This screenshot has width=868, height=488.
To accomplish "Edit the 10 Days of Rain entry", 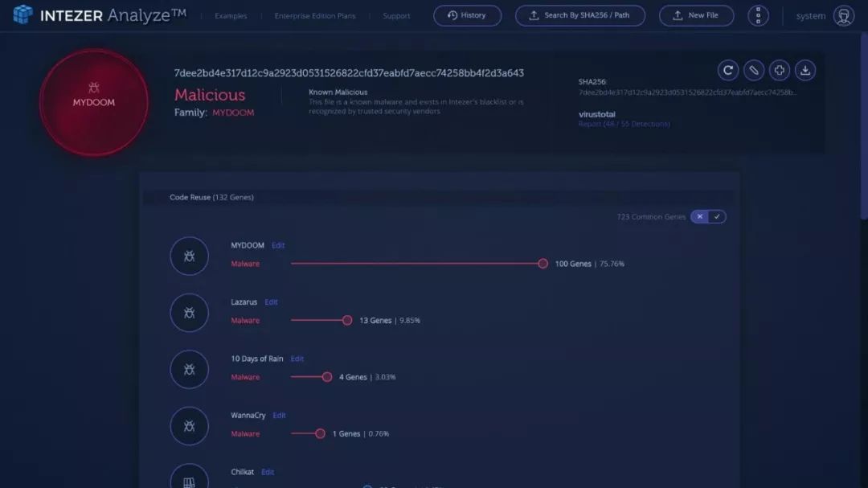I will click(x=297, y=359).
